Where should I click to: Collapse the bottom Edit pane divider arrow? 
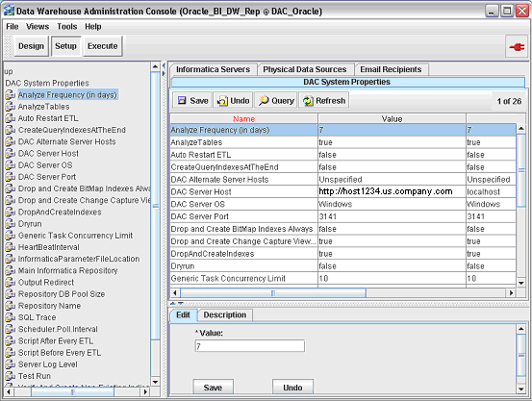pyautogui.click(x=181, y=303)
